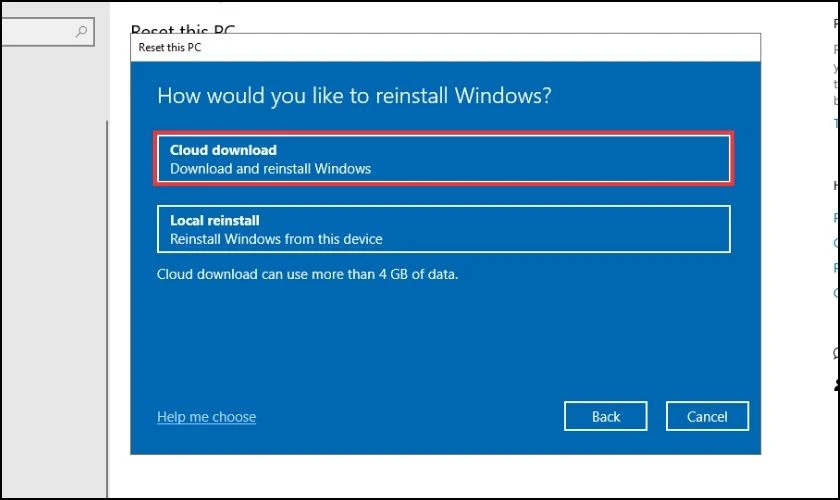
Task: Choose the Cloud download option
Action: (x=444, y=159)
